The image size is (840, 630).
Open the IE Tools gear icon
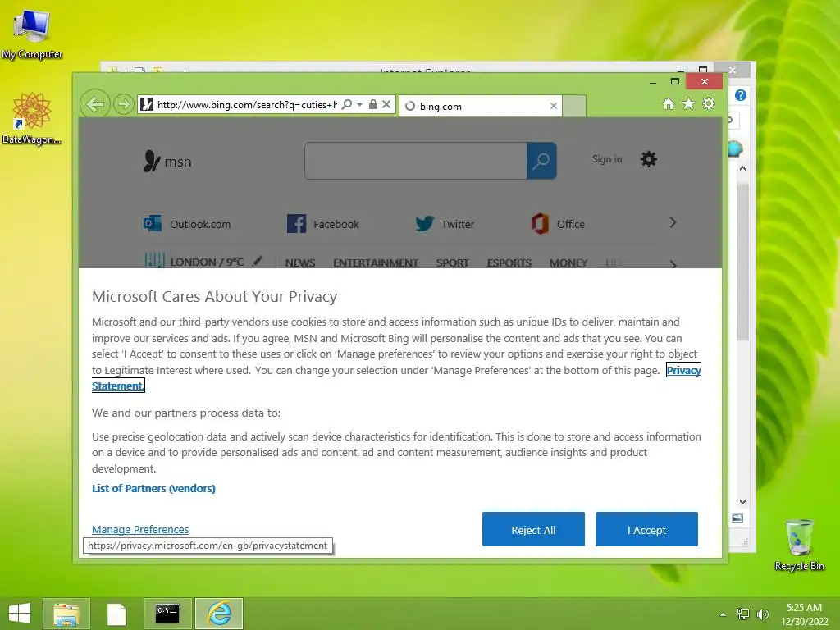pyautogui.click(x=709, y=103)
